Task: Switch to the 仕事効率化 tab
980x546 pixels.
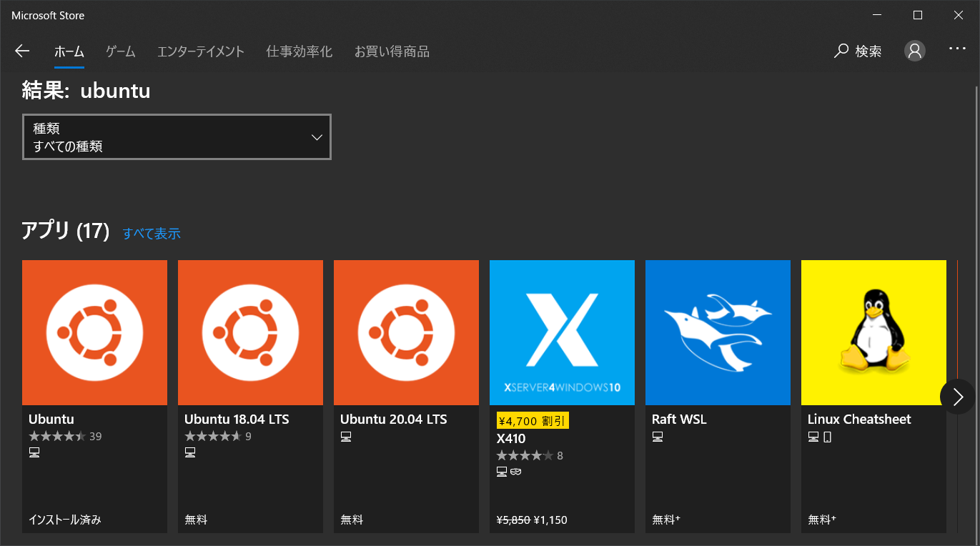Action: point(299,51)
